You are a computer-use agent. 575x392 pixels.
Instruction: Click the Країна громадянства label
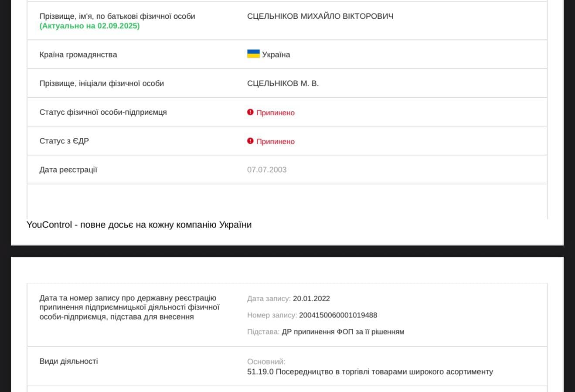(78, 55)
